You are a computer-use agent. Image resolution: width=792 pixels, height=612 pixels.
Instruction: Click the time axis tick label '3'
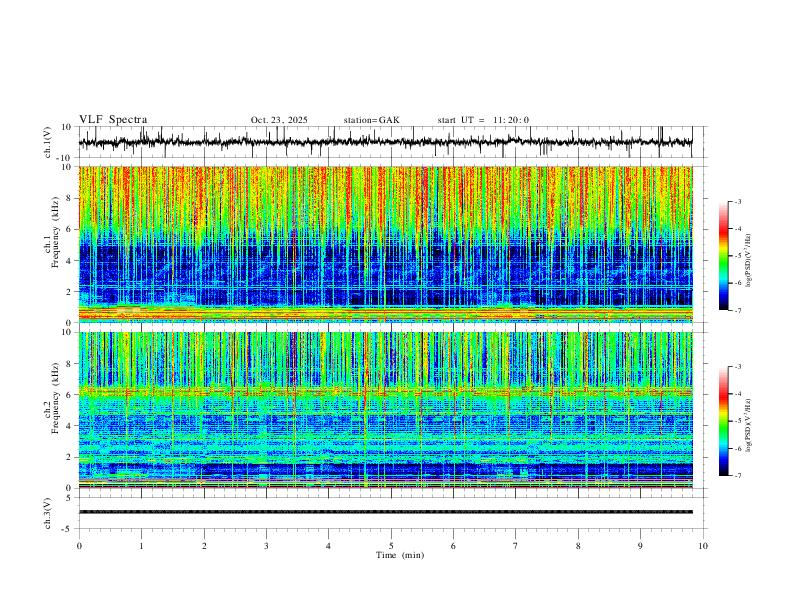(266, 546)
